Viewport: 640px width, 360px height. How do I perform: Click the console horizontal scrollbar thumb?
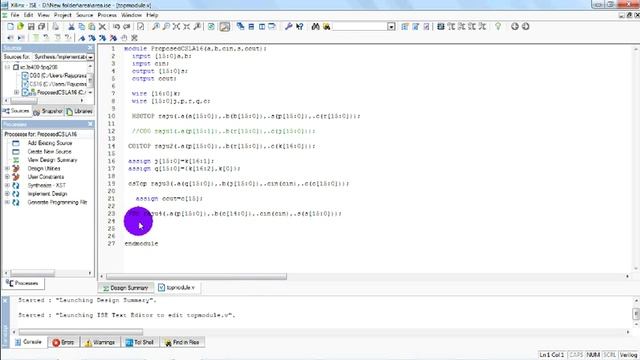81,332
